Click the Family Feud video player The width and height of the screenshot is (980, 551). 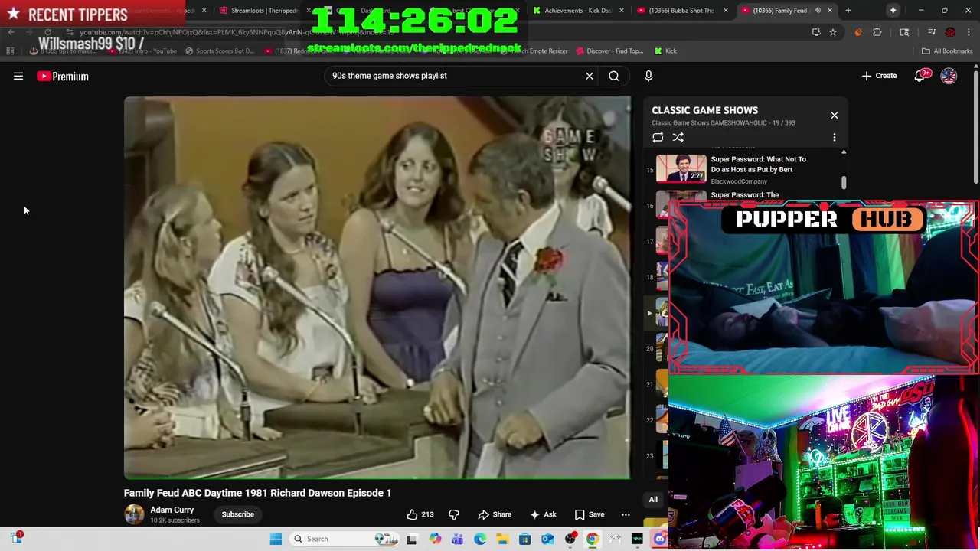377,288
